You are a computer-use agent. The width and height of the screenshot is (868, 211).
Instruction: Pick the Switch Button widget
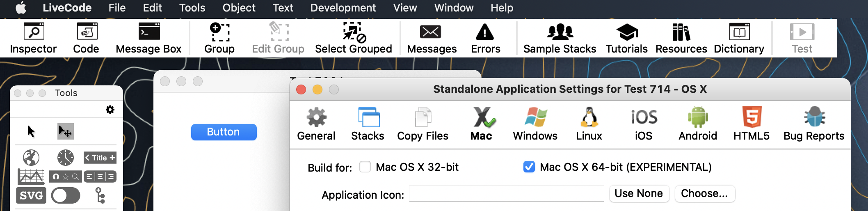(x=66, y=195)
